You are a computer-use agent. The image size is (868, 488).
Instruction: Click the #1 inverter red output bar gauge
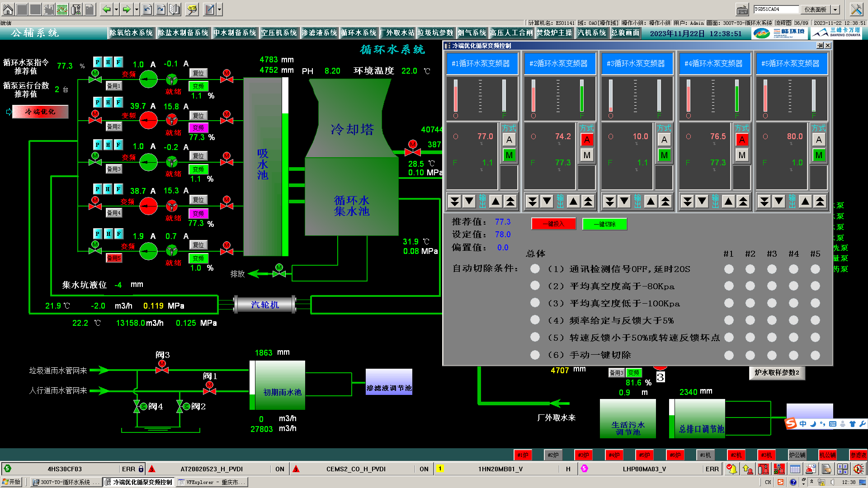pyautogui.click(x=456, y=96)
